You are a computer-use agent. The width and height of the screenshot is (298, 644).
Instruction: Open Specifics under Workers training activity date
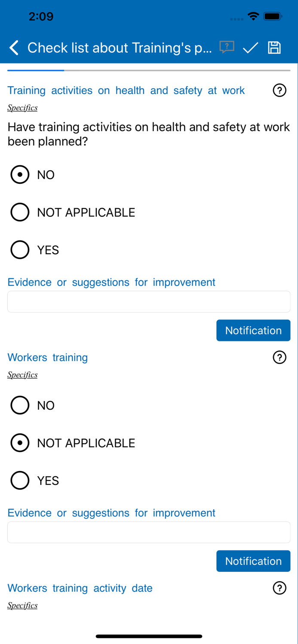pyautogui.click(x=22, y=605)
